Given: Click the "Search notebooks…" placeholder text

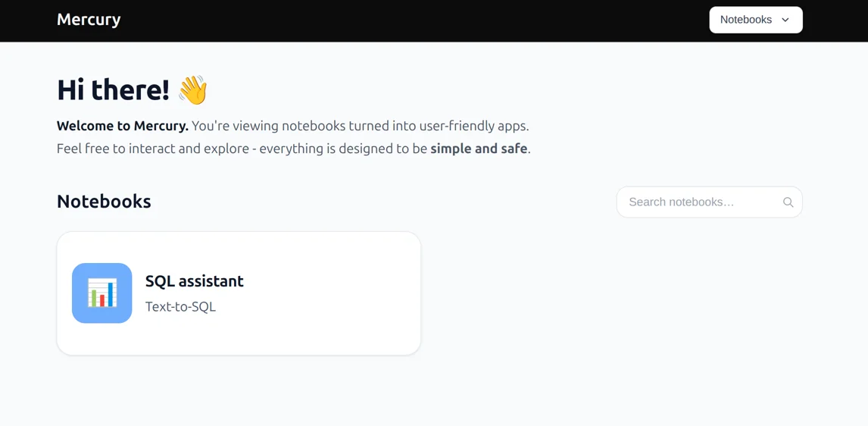Looking at the screenshot, I should [x=681, y=202].
